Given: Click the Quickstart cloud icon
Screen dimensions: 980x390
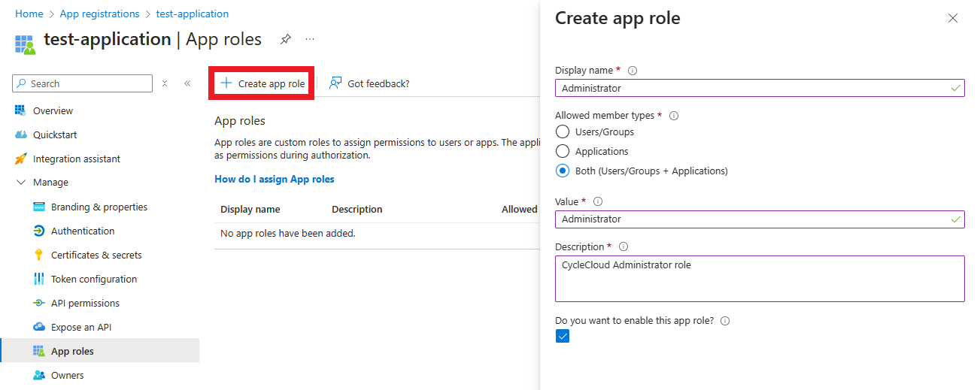Looking at the screenshot, I should 20,135.
